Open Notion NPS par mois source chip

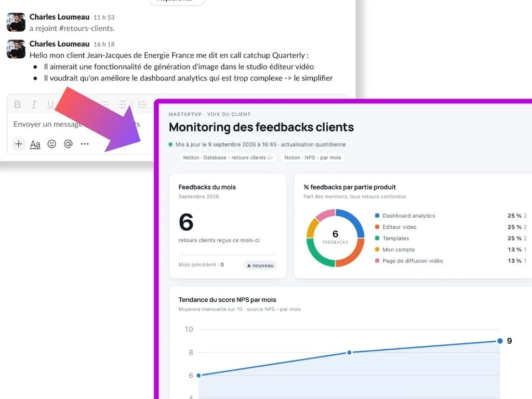click(x=312, y=157)
